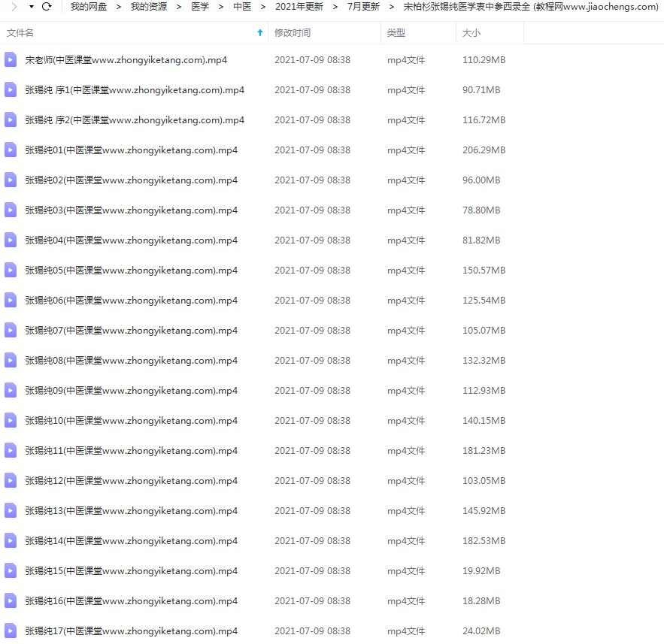Click the video icon for 张锡纯06 file
Image resolution: width=664 pixels, height=644 pixels.
[x=11, y=300]
